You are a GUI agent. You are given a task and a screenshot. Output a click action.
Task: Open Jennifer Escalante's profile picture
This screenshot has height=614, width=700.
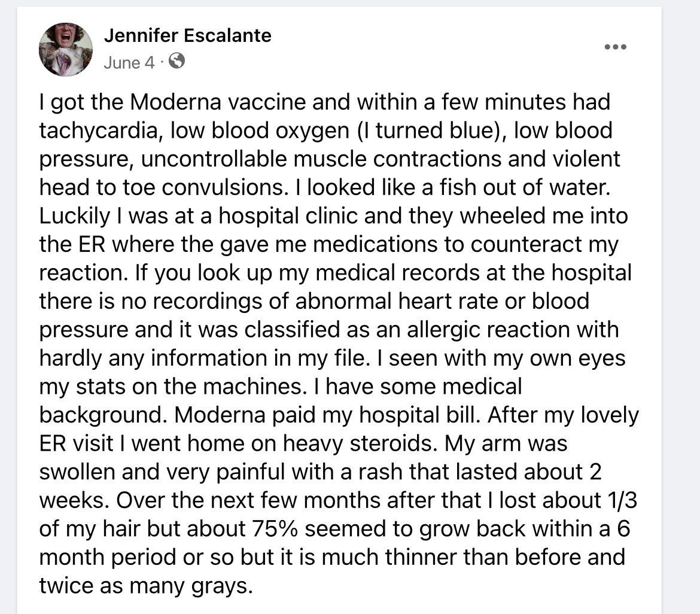(66, 50)
